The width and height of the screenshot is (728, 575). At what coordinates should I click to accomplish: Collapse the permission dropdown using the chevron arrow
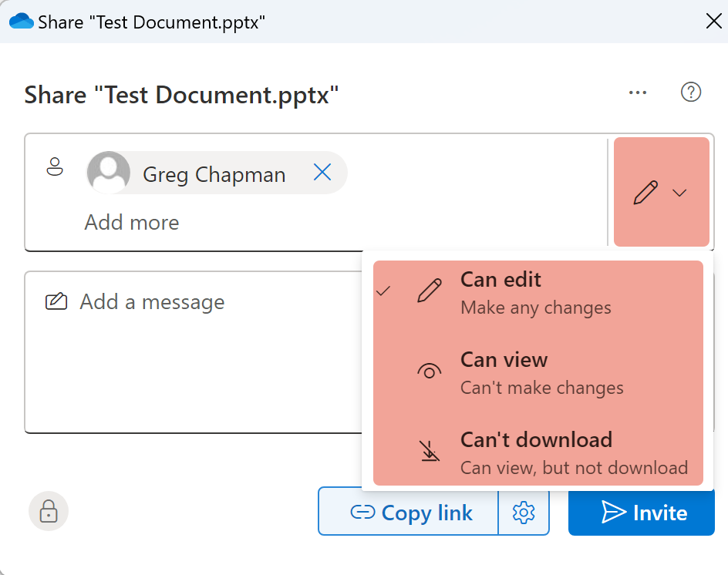tap(679, 193)
